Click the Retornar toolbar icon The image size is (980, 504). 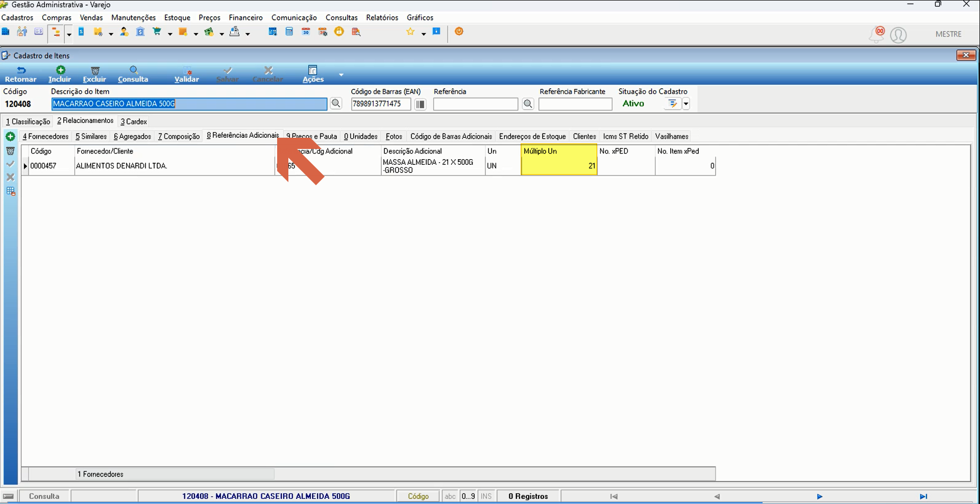tap(21, 71)
